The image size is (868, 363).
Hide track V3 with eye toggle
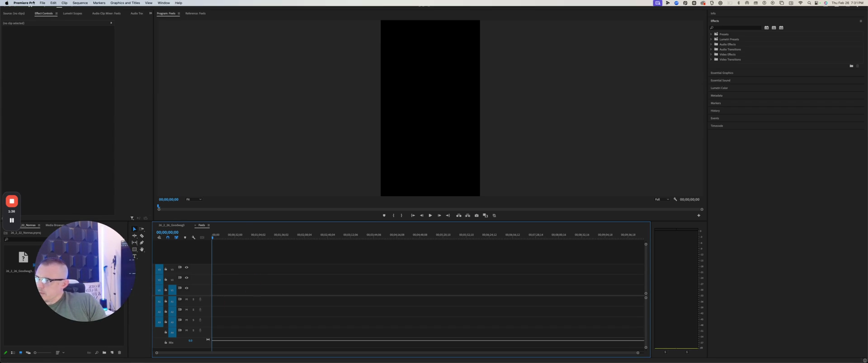[x=186, y=267]
